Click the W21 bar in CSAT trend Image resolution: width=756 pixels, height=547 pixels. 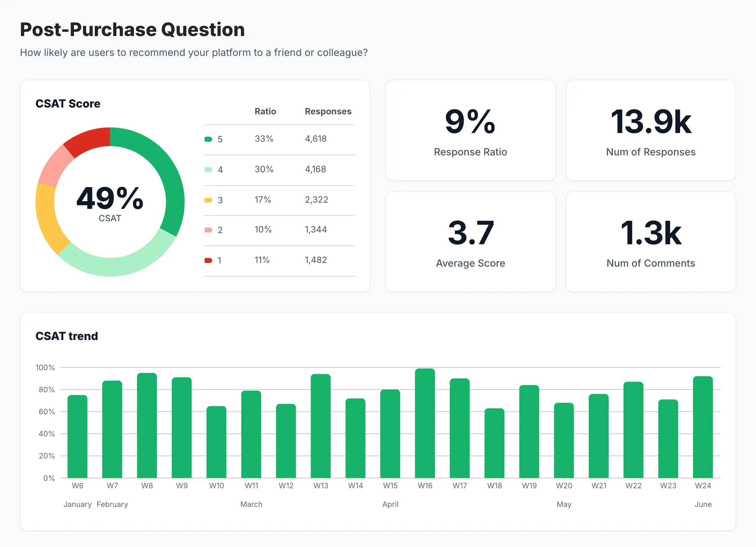point(599,436)
